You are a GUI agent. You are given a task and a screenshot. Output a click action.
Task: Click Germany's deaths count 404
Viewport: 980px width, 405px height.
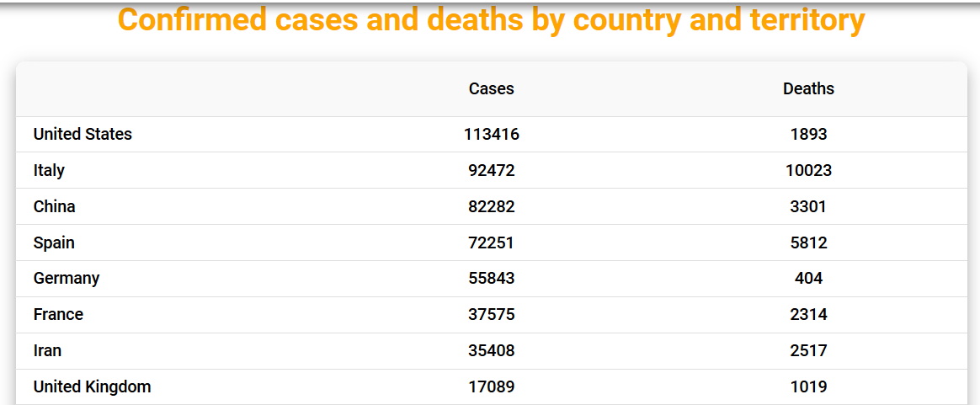click(808, 278)
